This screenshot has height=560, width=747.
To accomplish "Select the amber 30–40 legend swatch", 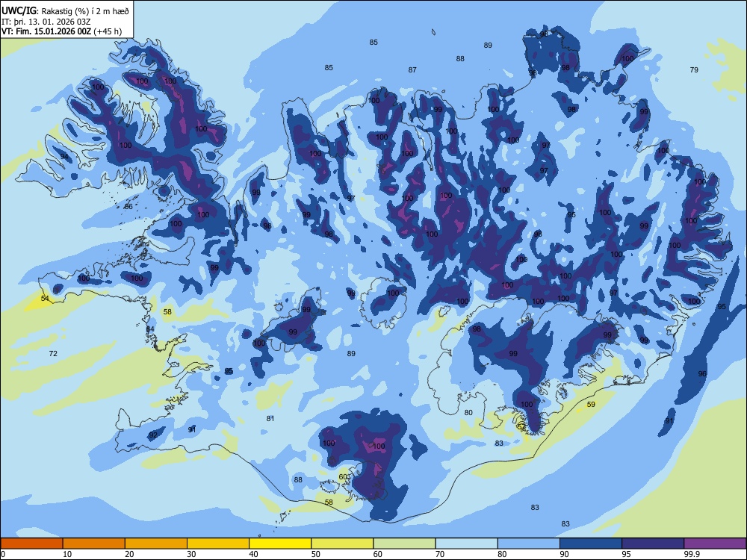I will [x=218, y=544].
